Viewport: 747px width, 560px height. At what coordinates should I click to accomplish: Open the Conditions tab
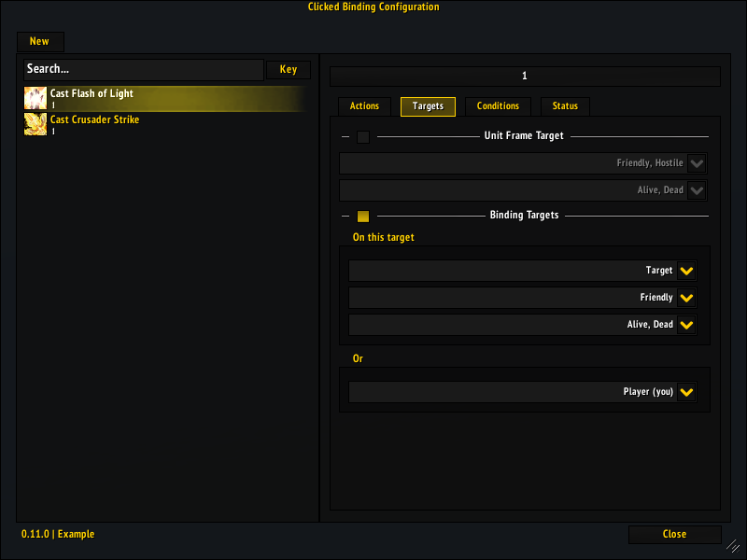[x=498, y=106]
